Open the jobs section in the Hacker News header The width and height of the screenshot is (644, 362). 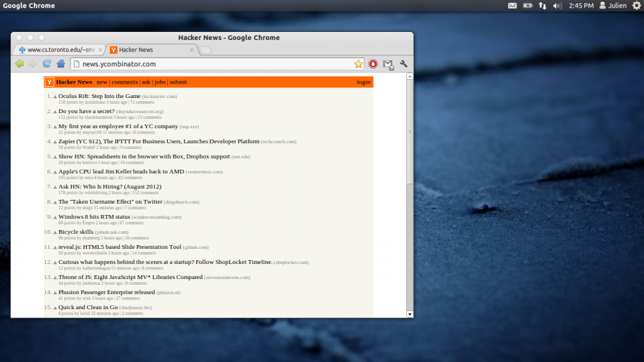click(160, 82)
